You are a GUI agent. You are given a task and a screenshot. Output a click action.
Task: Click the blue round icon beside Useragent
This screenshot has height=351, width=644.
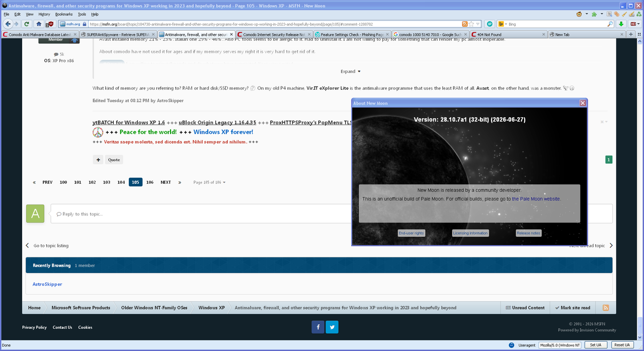coord(511,345)
